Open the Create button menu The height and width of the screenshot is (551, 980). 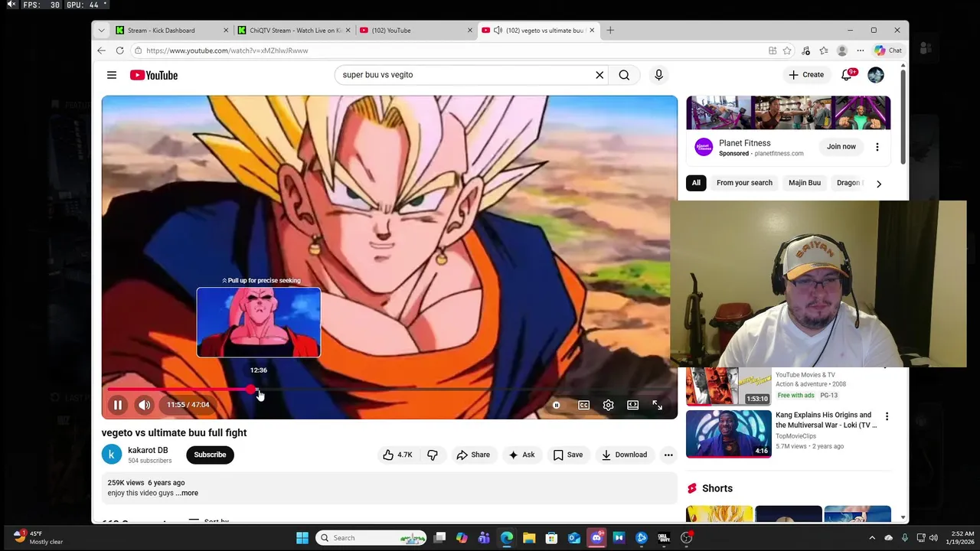(806, 75)
